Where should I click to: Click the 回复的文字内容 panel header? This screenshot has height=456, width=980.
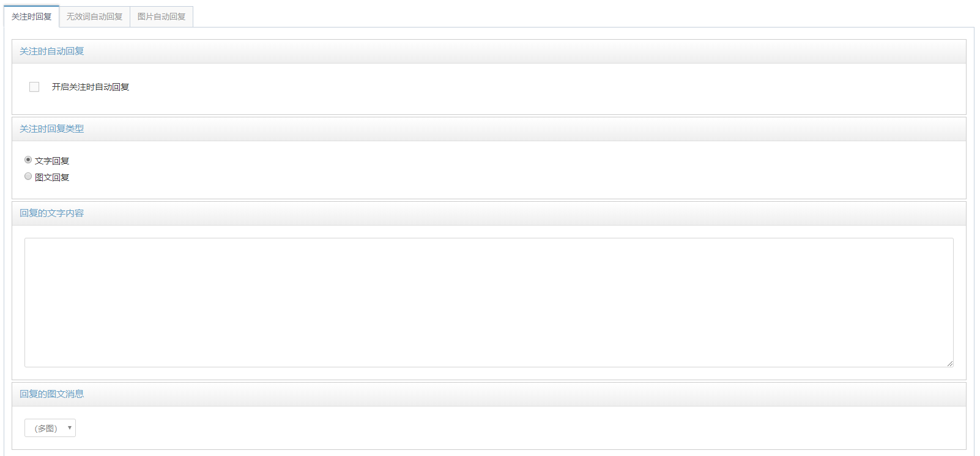(489, 213)
